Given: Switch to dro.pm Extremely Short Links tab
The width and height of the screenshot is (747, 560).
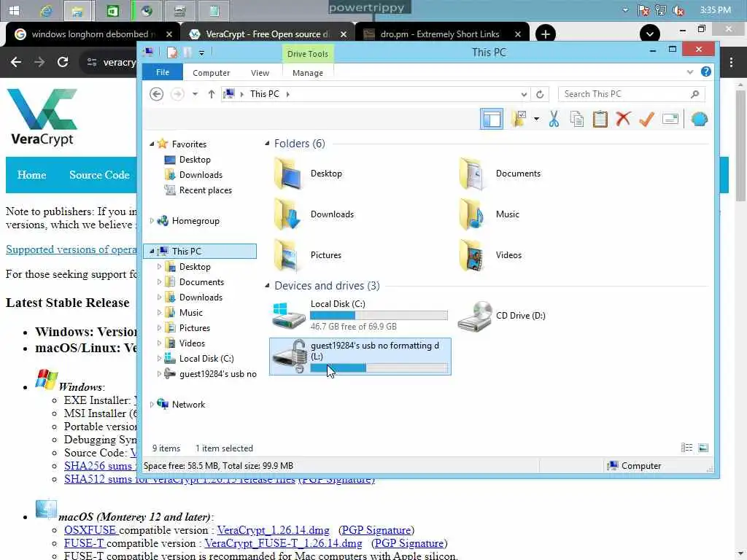Looking at the screenshot, I should [440, 34].
